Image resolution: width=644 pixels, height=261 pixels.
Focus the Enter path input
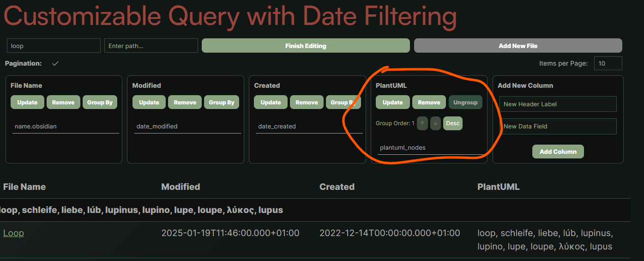point(151,46)
